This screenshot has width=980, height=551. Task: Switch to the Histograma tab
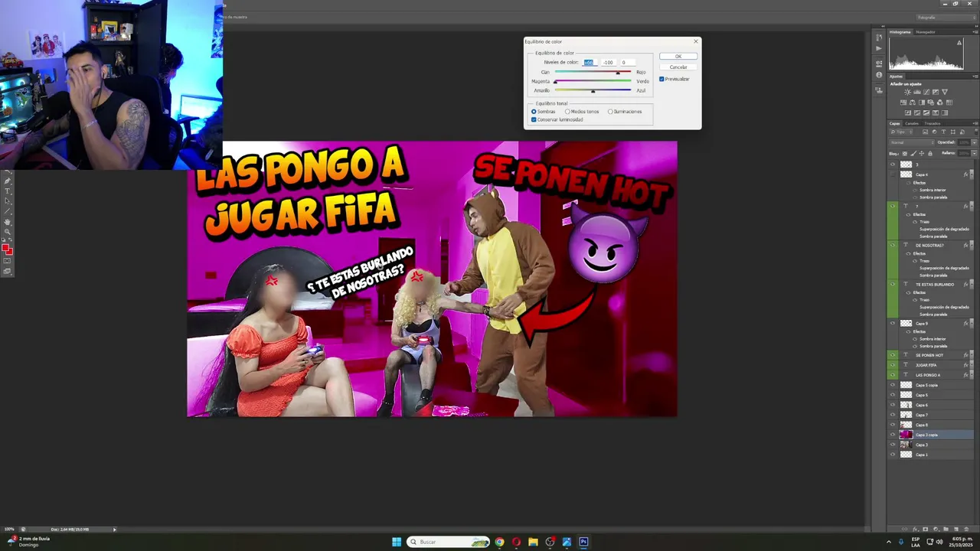[x=900, y=32]
